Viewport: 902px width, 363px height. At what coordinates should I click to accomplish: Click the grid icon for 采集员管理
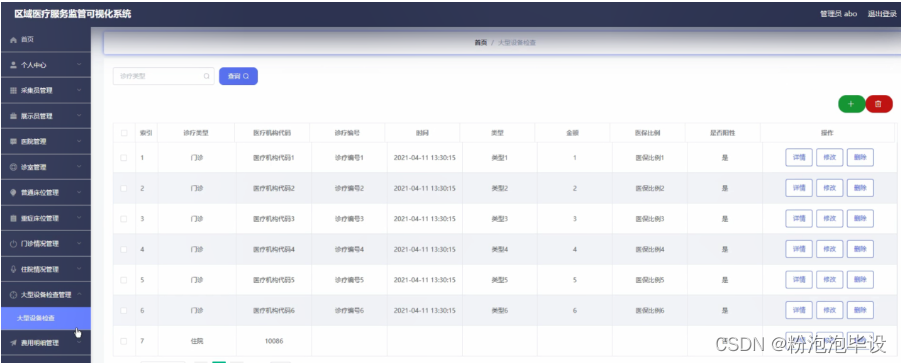click(x=14, y=90)
